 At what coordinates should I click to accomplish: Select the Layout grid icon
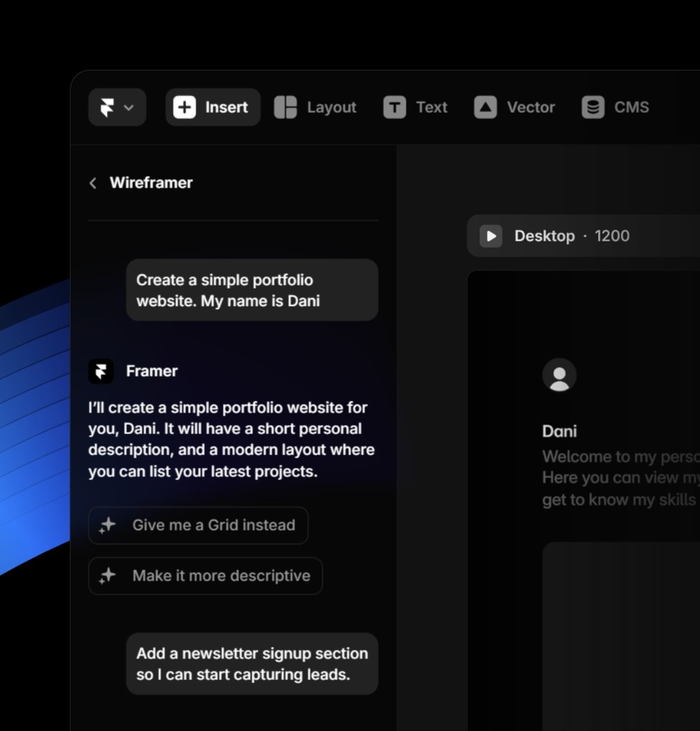click(x=285, y=107)
